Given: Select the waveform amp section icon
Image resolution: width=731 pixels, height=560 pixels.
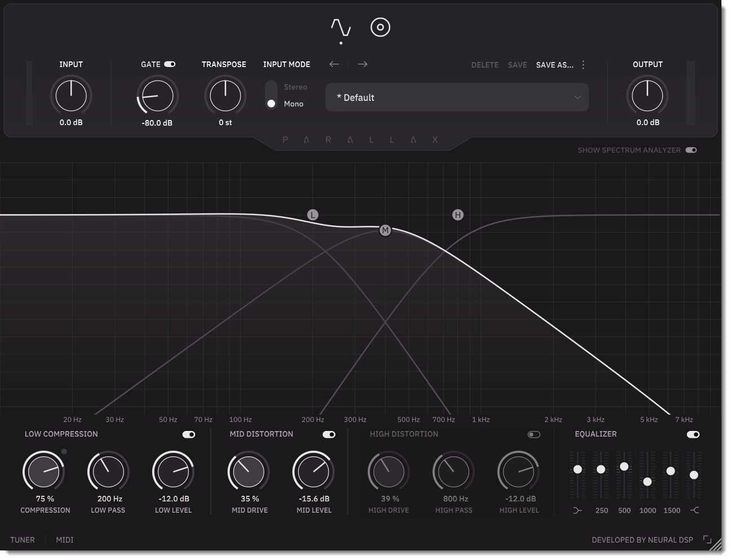Looking at the screenshot, I should tap(341, 28).
